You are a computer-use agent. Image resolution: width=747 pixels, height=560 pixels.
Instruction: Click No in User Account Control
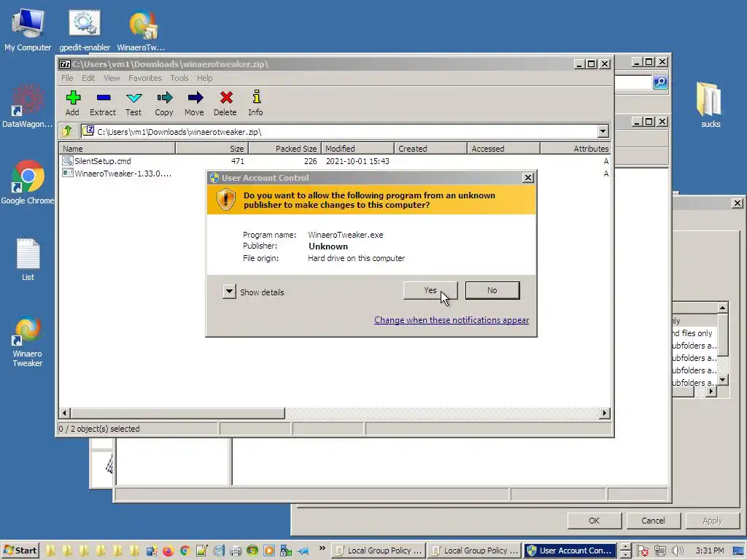tap(492, 290)
